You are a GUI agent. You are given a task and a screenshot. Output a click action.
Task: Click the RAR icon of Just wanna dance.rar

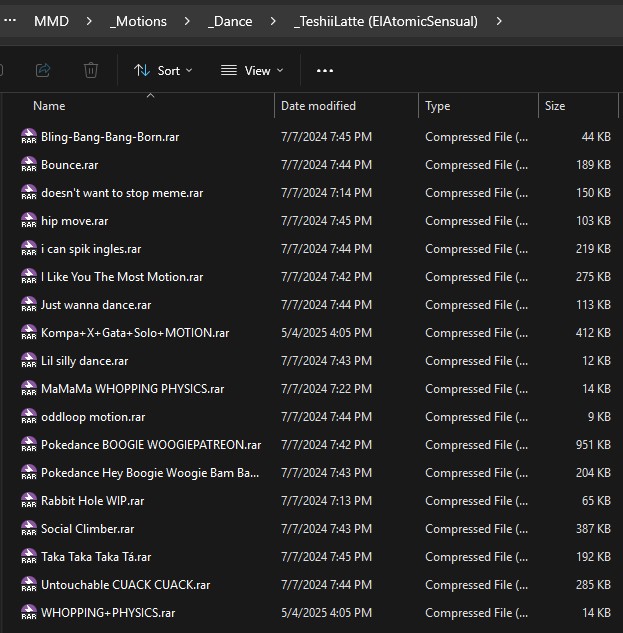(29, 304)
